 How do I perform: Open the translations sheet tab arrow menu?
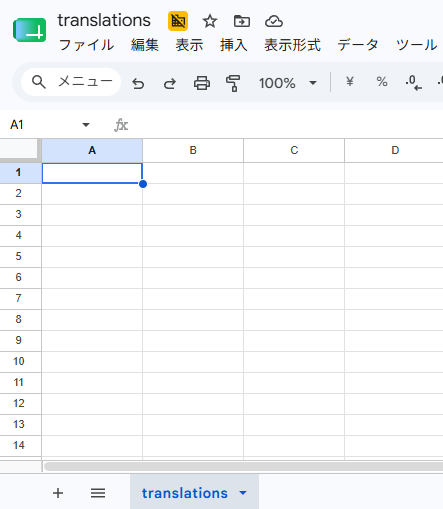243,493
